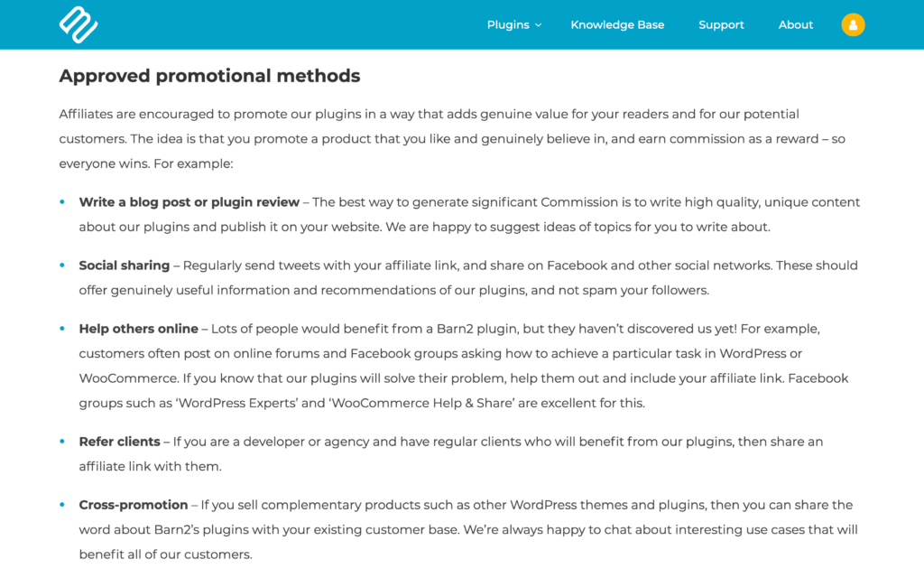
Task: Click the bold 'Write a blog post or plugin review' text
Action: pyautogui.click(x=189, y=202)
